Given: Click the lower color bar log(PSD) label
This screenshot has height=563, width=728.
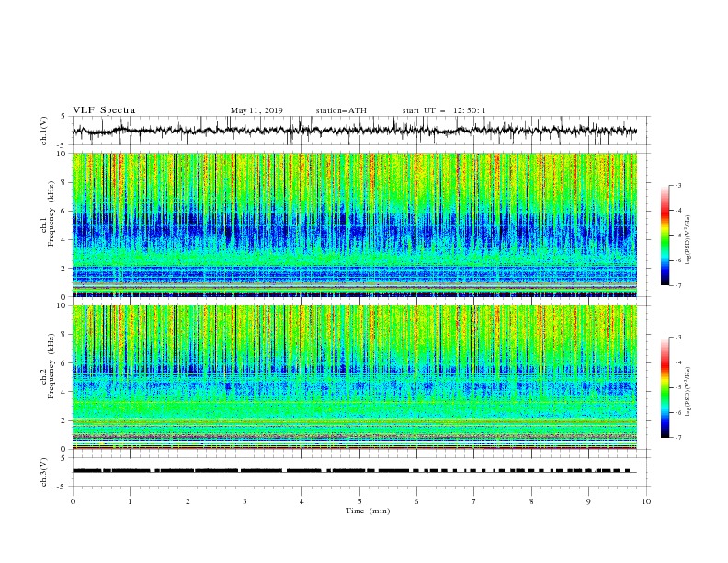Looking at the screenshot, I should [x=688, y=391].
